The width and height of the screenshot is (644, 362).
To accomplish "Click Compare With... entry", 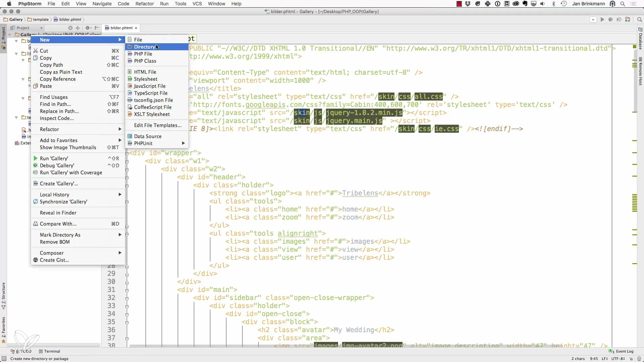I will pyautogui.click(x=78, y=224).
